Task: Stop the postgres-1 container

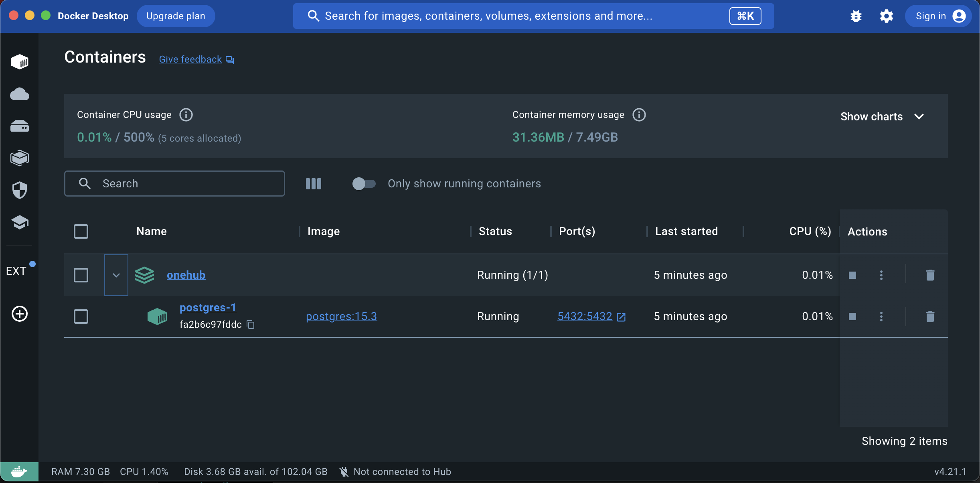Action: point(852,317)
